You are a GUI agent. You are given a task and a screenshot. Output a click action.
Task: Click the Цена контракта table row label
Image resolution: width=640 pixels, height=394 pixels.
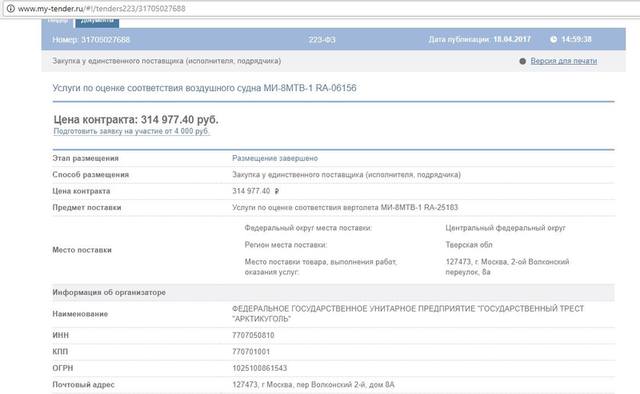pyautogui.click(x=81, y=191)
